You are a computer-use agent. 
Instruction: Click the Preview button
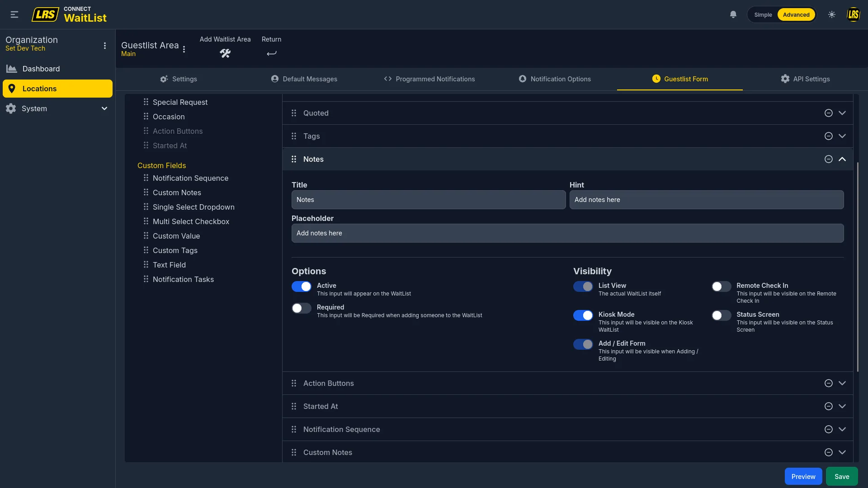coord(803,476)
